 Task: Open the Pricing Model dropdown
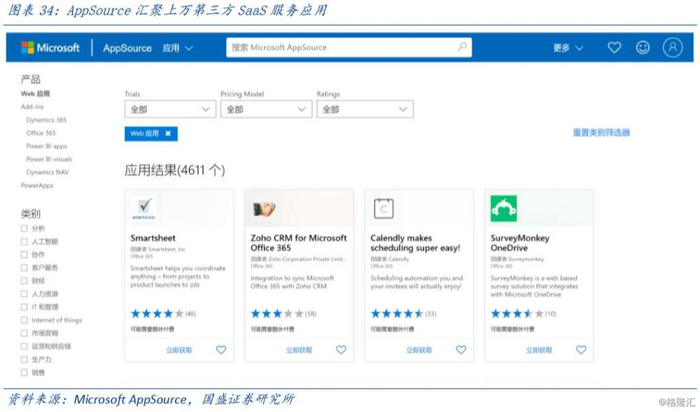[266, 109]
